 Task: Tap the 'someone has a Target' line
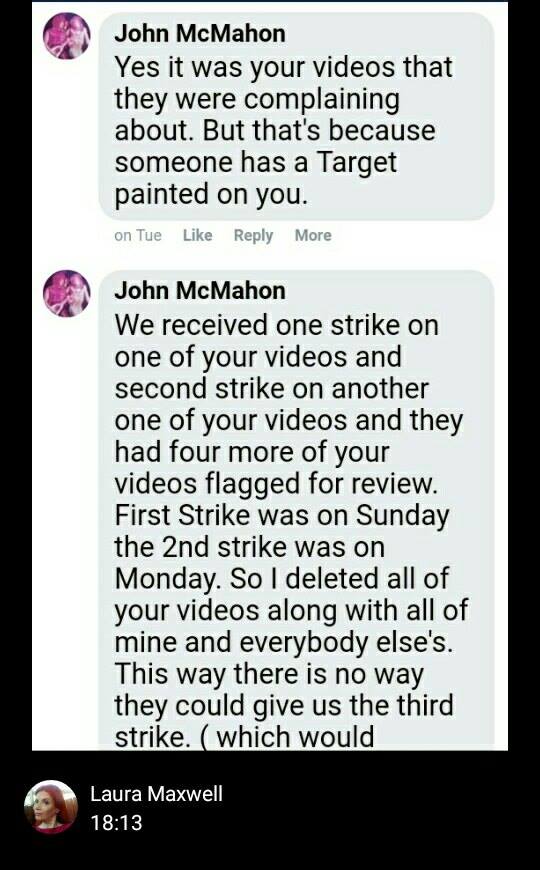click(256, 163)
